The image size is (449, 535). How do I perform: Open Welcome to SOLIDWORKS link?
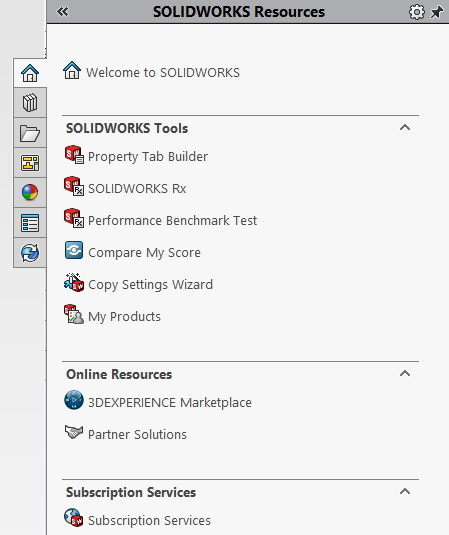[163, 73]
